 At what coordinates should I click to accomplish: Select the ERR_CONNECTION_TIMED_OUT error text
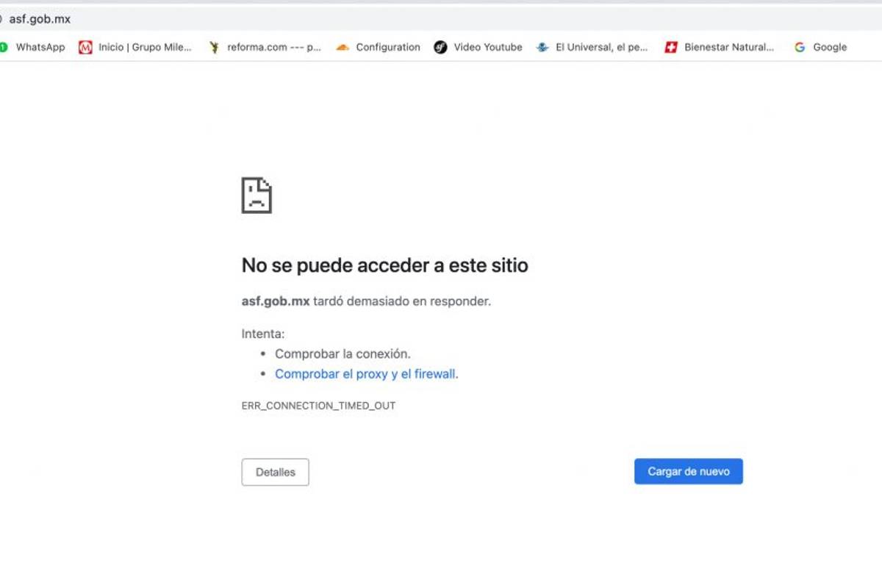coord(318,405)
